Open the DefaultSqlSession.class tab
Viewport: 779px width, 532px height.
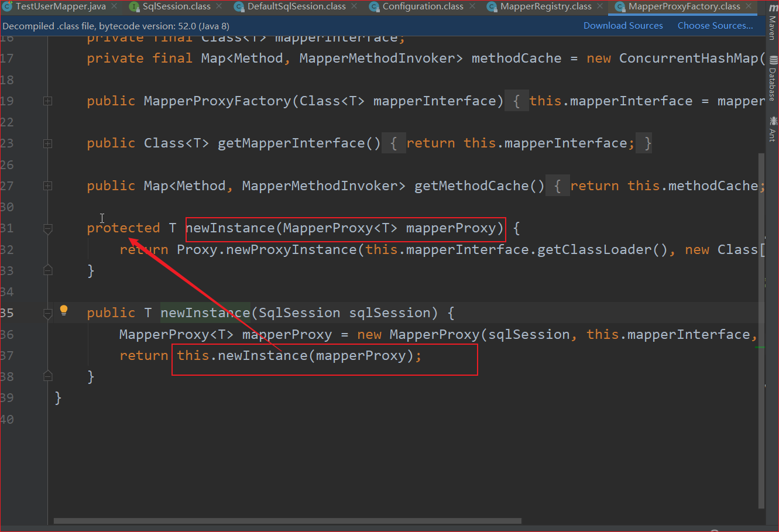coord(296,6)
